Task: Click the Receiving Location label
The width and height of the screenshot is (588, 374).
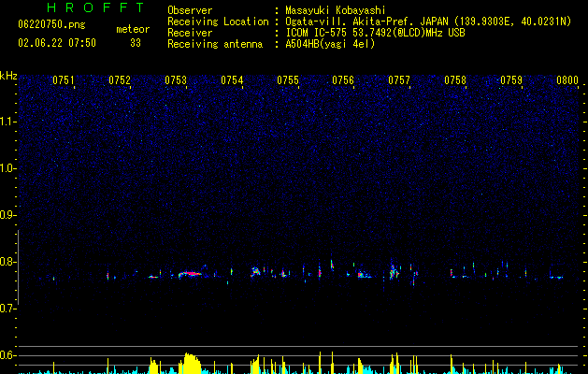Action: [218, 22]
